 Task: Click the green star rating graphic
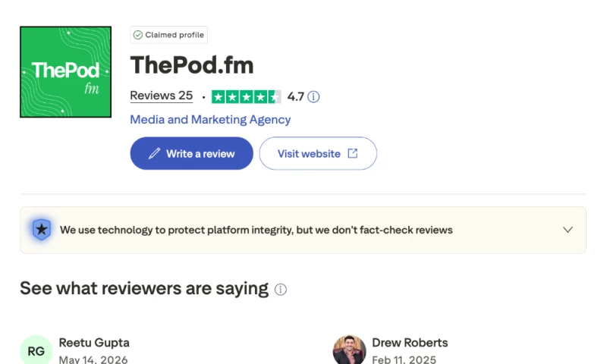(246, 97)
